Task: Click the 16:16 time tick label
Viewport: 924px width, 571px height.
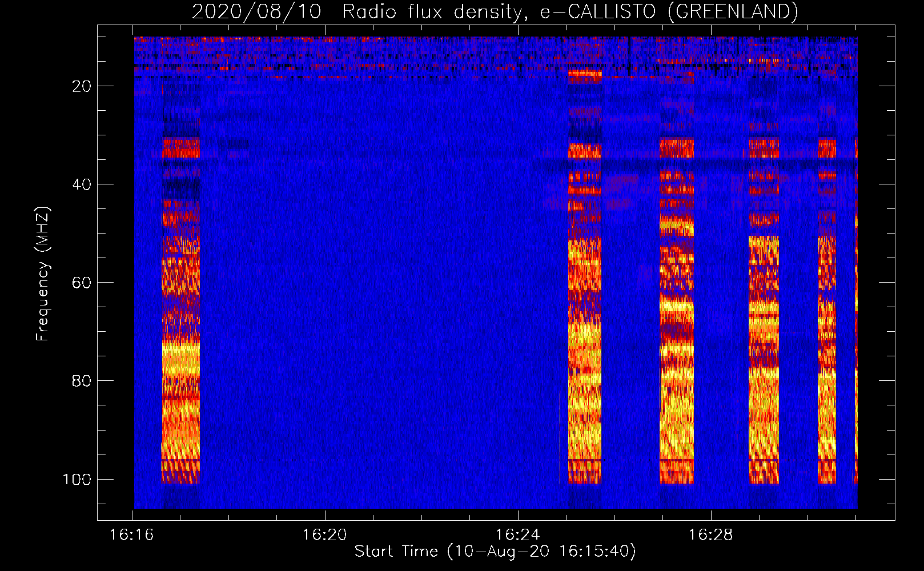Action: tap(132, 535)
